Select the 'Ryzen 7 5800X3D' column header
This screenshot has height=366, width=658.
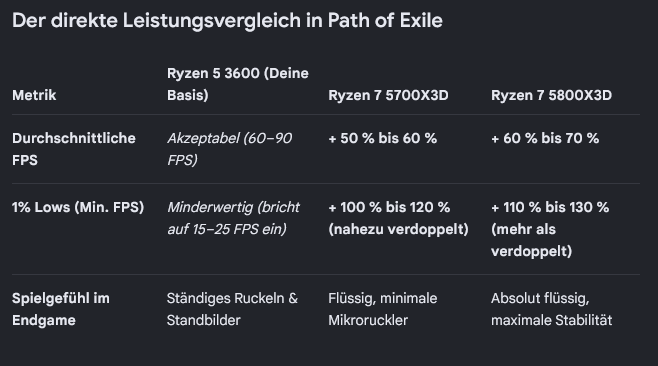tap(551, 95)
